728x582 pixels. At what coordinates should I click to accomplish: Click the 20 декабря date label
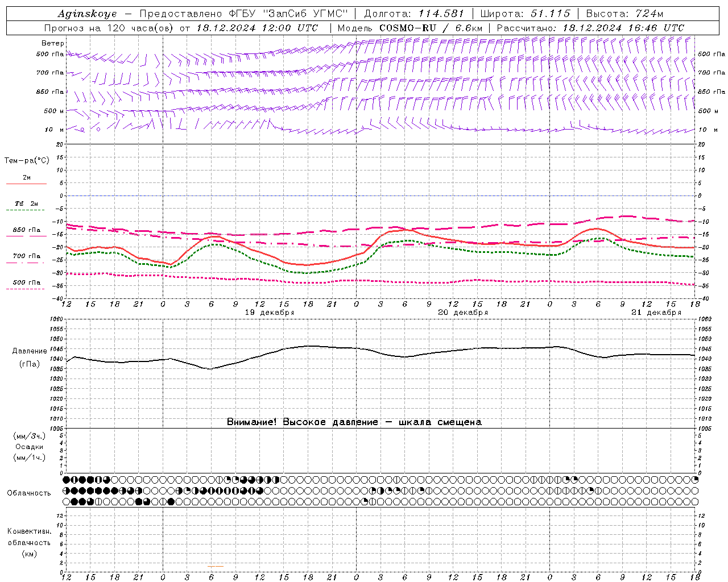(463, 313)
